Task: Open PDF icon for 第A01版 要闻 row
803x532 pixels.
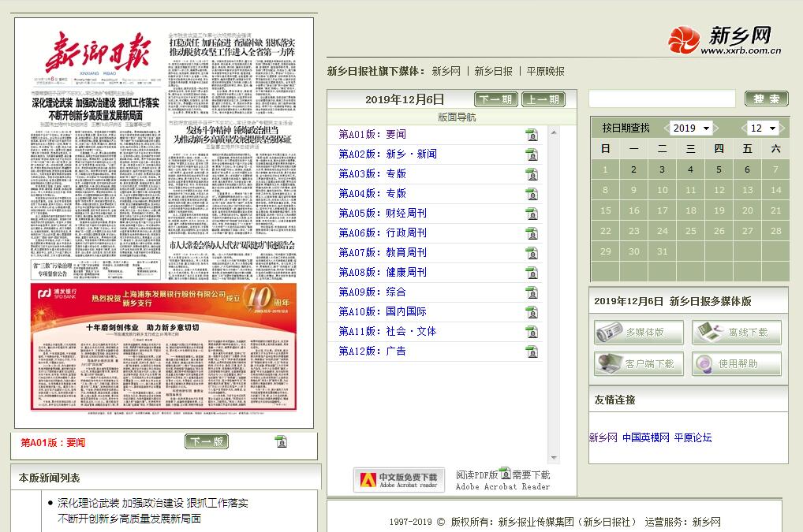Action: 532,135
